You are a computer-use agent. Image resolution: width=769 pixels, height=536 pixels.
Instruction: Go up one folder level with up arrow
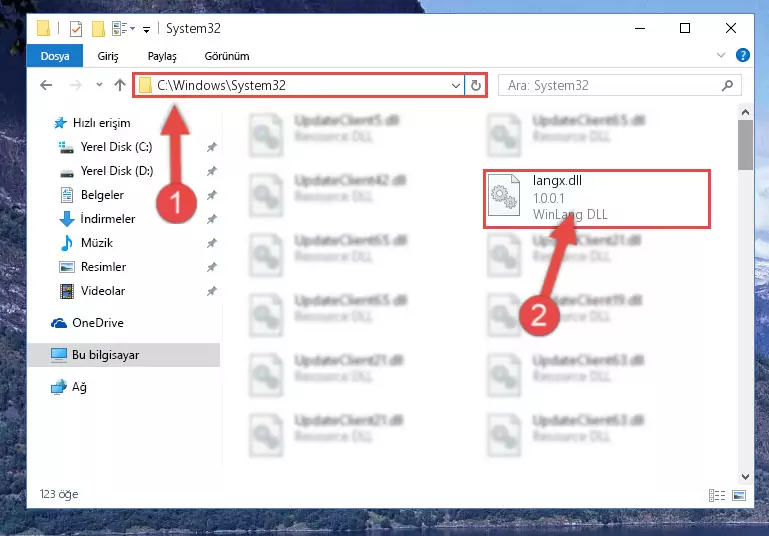120,85
